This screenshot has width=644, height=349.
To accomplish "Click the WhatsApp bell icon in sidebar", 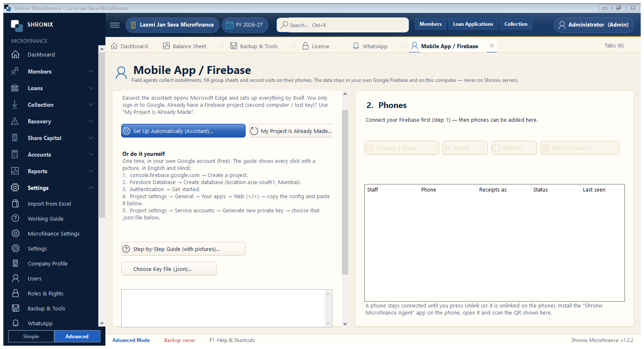I will [15, 323].
